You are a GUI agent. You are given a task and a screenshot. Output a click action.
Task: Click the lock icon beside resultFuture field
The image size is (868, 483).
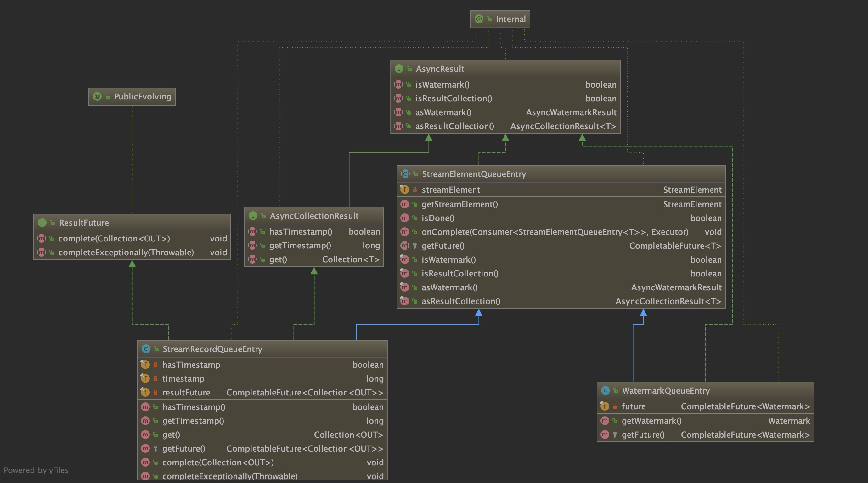tap(155, 393)
